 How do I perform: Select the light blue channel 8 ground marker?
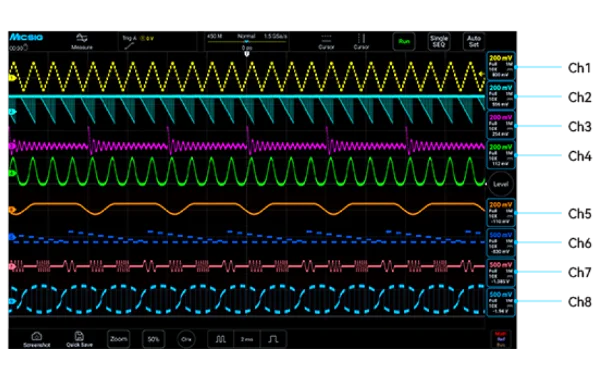click(x=12, y=301)
